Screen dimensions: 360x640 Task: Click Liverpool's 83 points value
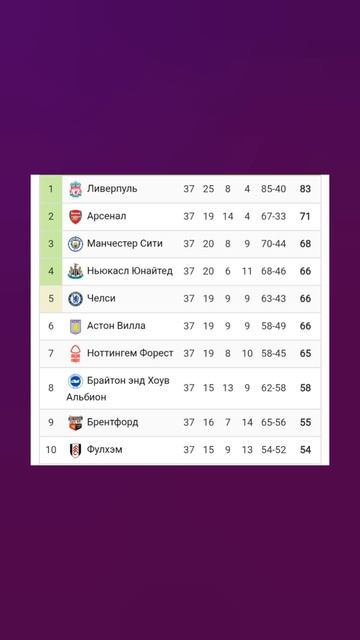point(305,189)
